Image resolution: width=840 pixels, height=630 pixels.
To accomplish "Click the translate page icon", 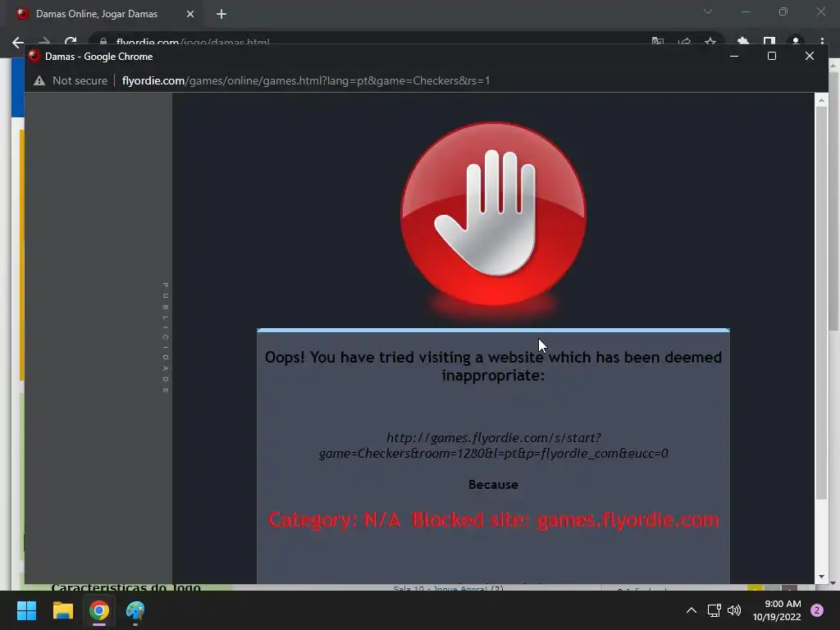I will pyautogui.click(x=658, y=42).
